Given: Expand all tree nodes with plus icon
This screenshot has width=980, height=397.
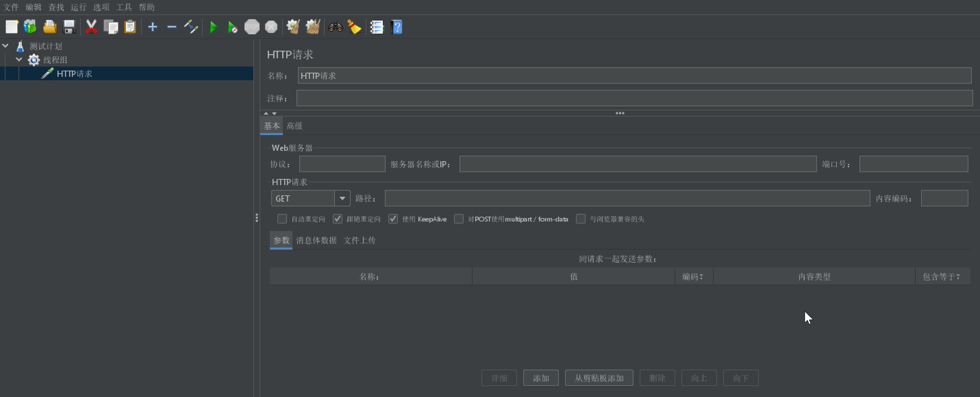Looking at the screenshot, I should [153, 27].
